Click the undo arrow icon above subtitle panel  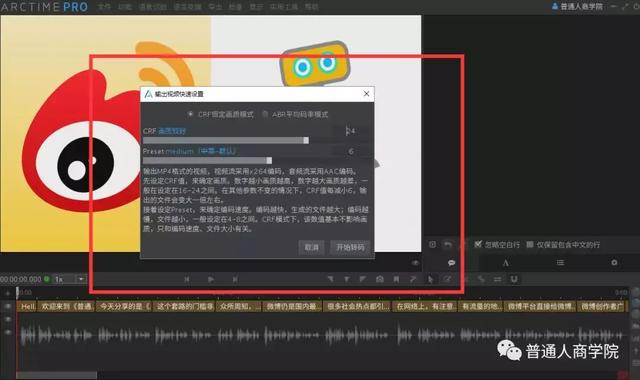click(448, 244)
